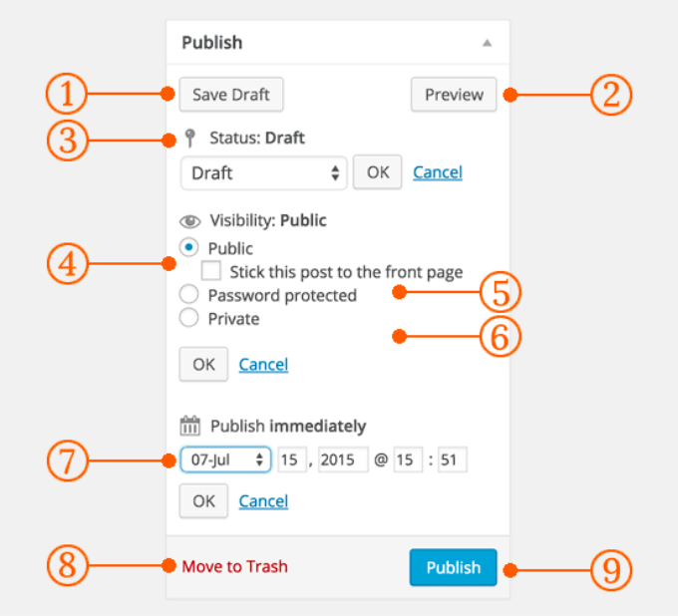Click the orange circled number 1 marker
The height and width of the screenshot is (616, 678).
(67, 95)
